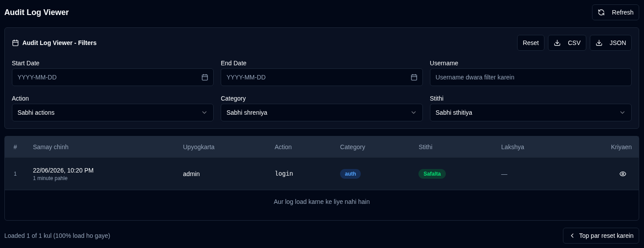This screenshot has width=644, height=248.
Task: Click the Start Date input field
Action: [113, 77]
